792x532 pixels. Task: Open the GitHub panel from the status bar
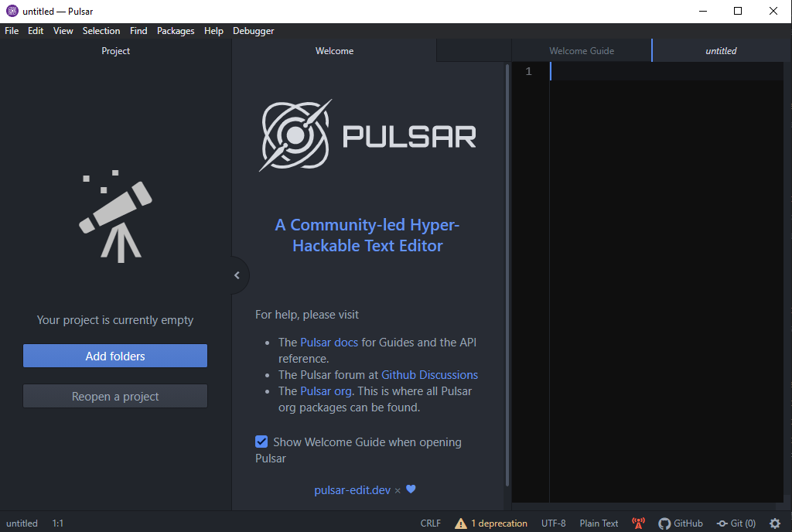[x=681, y=523]
